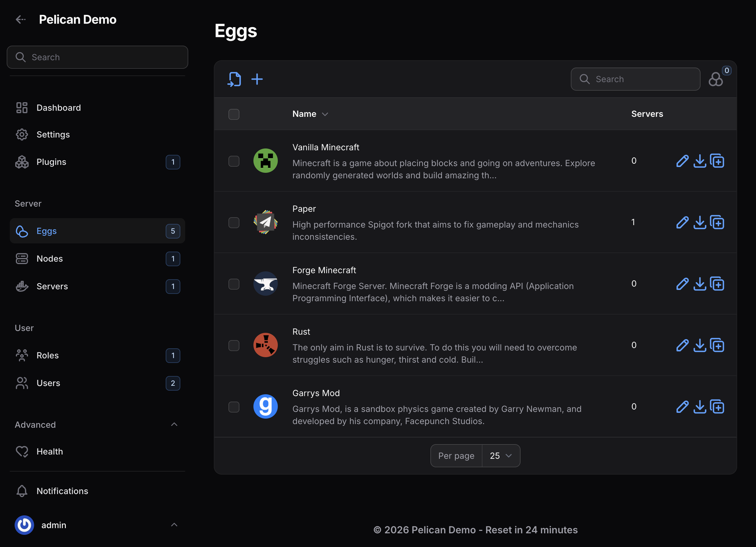Edit the Rust egg via pencil icon
756x547 pixels.
(x=682, y=345)
